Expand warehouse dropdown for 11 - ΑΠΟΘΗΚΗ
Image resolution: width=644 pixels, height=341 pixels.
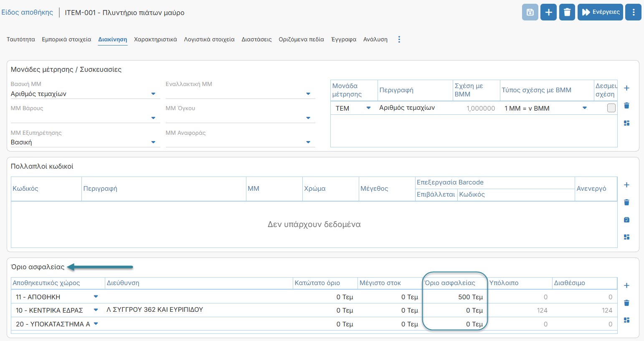96,297
